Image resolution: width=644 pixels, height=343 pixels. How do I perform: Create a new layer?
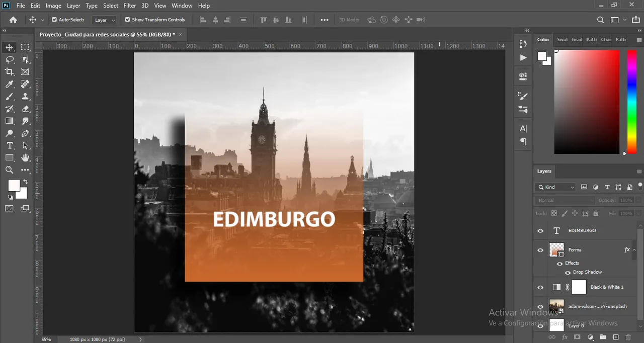coord(615,337)
